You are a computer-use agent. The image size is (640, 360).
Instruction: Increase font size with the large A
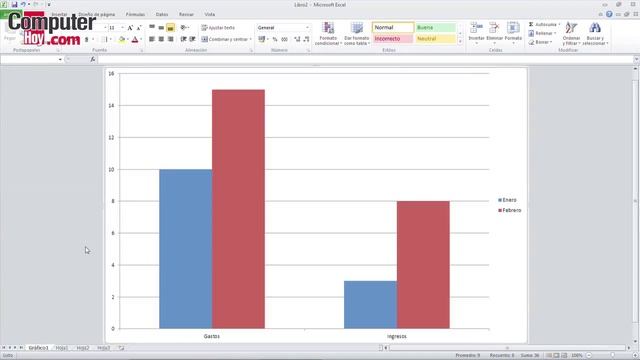[x=130, y=28]
